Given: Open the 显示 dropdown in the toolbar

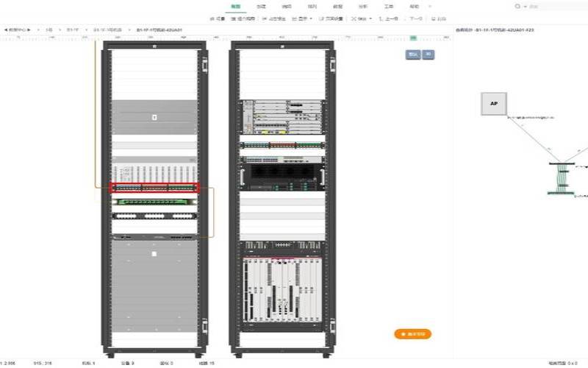Looking at the screenshot, I should tap(302, 18).
